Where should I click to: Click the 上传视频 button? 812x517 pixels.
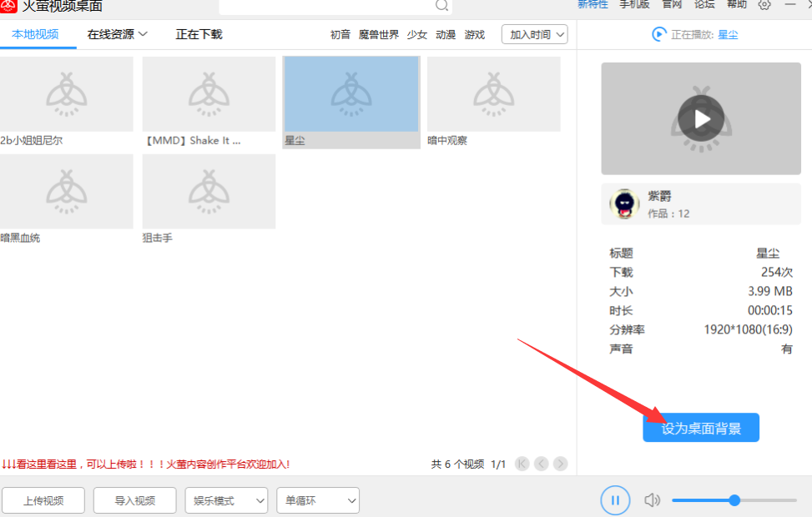43,500
